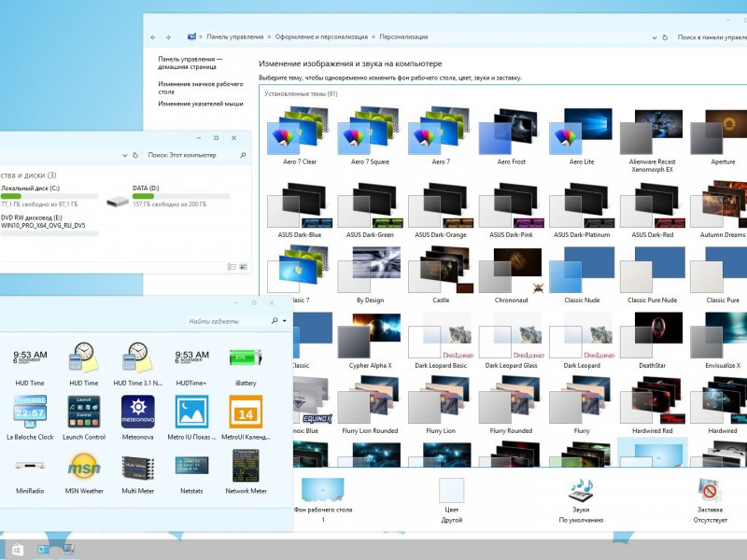Refresh the Personalization window
This screenshot has width=747, height=560.
point(665,37)
